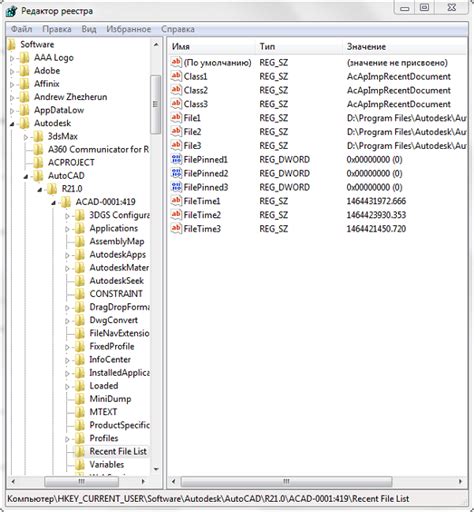Image resolution: width=474 pixels, height=512 pixels.
Task: Expand the Profiles key arrow
Action: coord(67,439)
